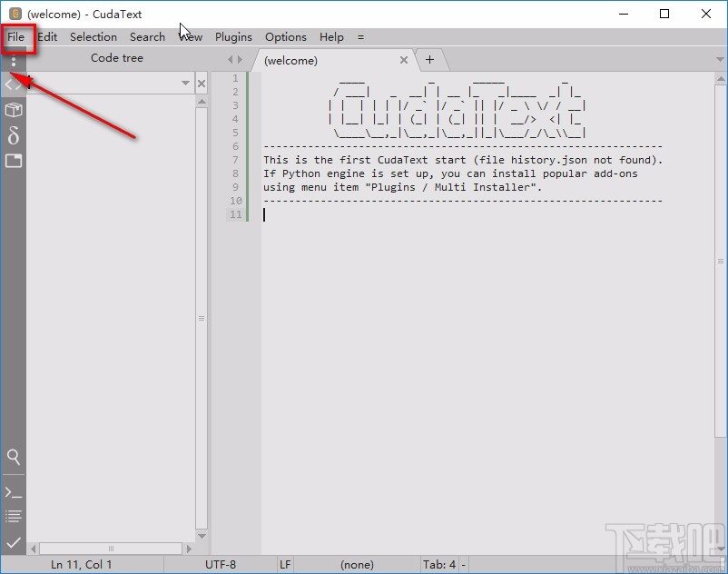Open the Help menu

coord(331,36)
